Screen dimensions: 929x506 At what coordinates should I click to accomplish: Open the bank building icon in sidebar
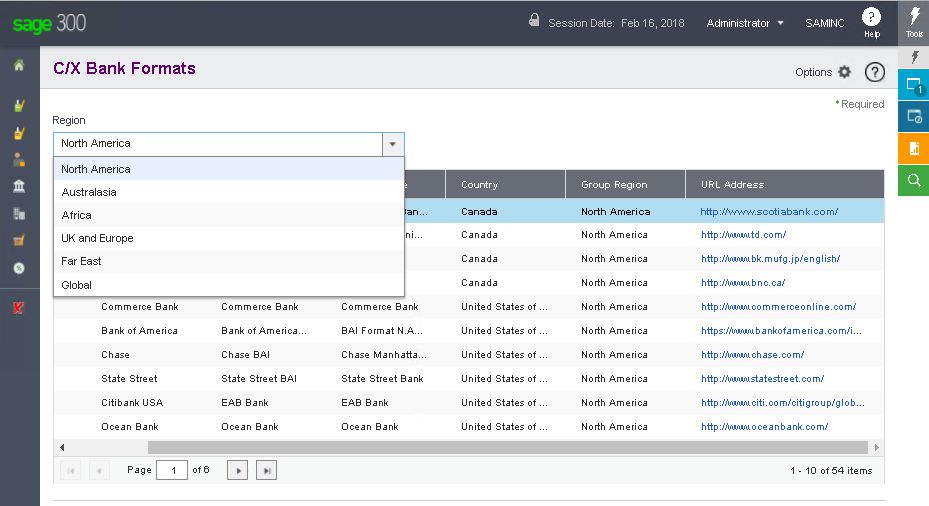point(19,186)
